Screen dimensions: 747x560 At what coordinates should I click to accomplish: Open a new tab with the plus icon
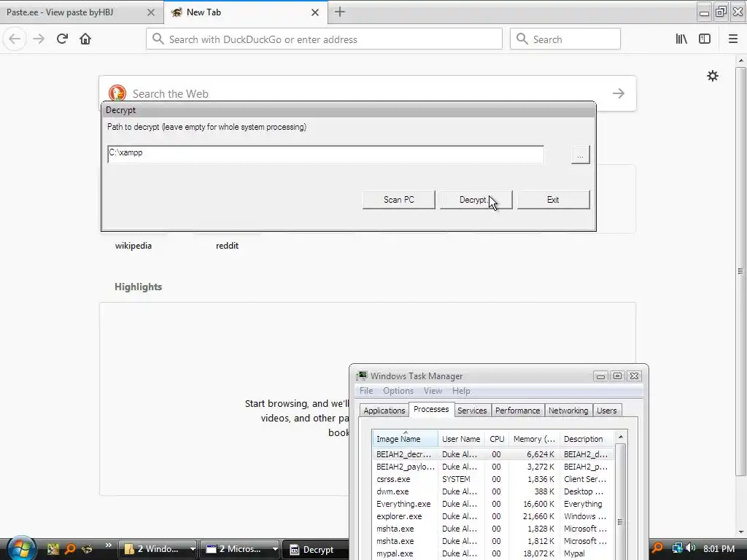click(x=340, y=12)
